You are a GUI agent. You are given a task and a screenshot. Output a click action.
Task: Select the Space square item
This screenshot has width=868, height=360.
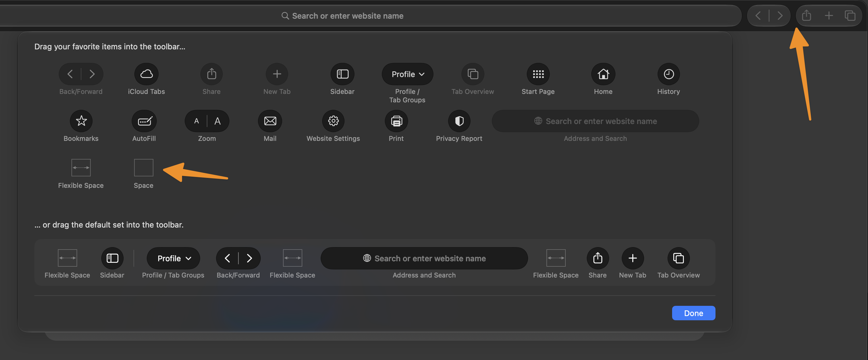point(143,168)
